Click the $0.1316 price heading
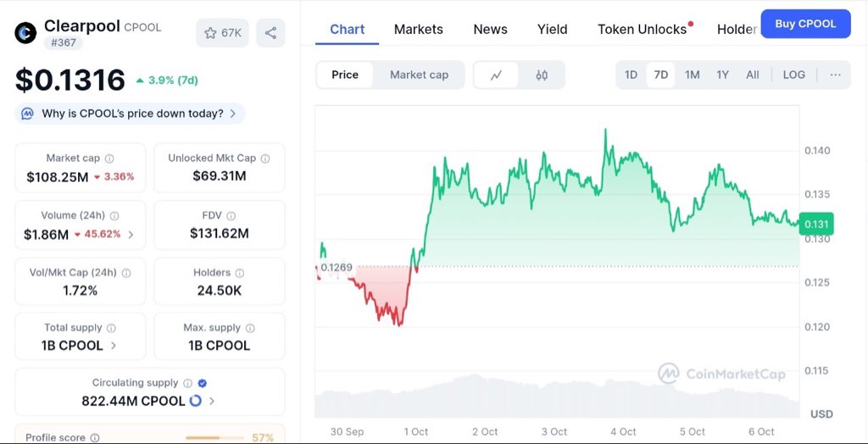The width and height of the screenshot is (868, 444). coord(70,80)
